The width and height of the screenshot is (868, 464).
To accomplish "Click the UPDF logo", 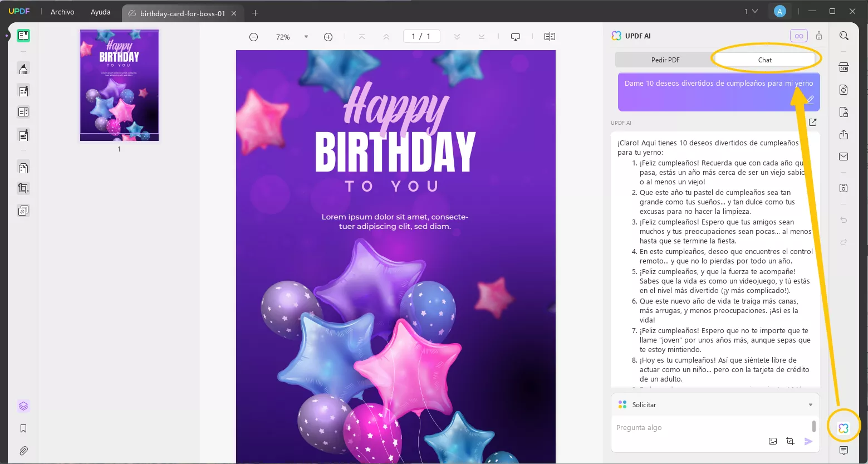I will [x=19, y=12].
